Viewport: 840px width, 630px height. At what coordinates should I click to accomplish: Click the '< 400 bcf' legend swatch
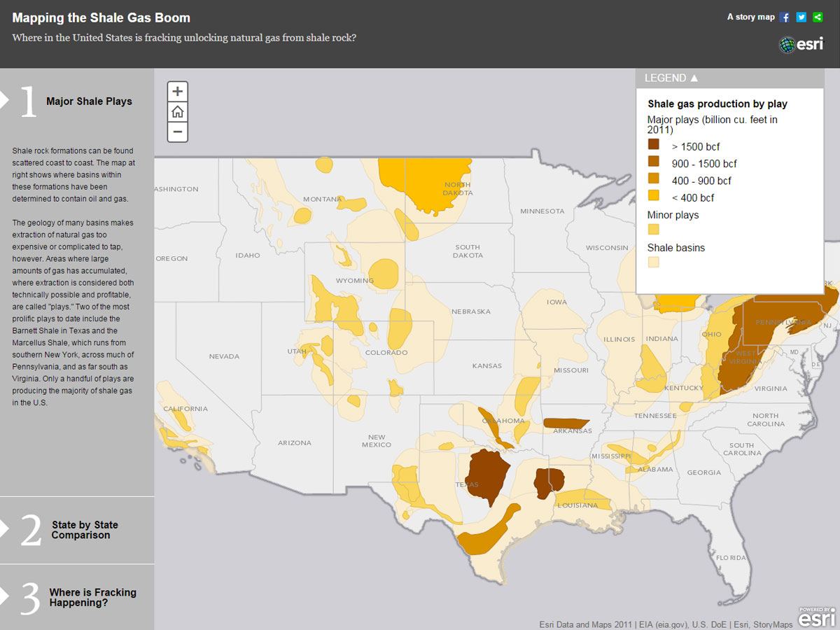654,196
